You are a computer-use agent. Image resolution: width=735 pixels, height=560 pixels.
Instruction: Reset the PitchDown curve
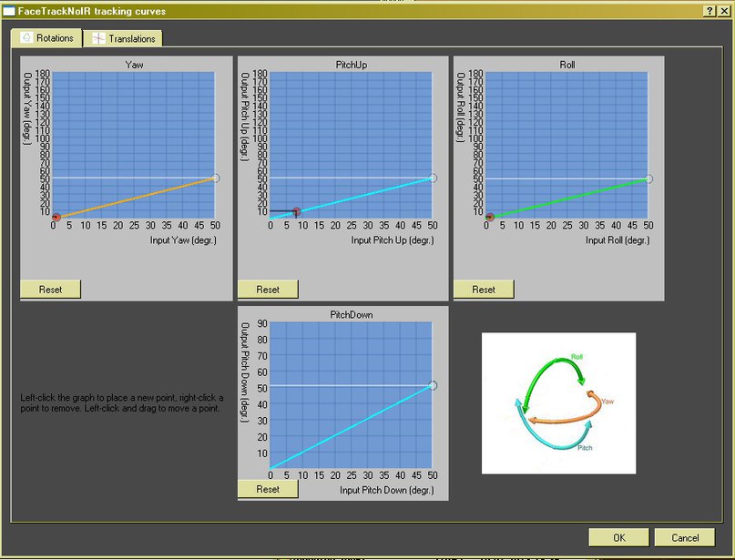(x=268, y=489)
